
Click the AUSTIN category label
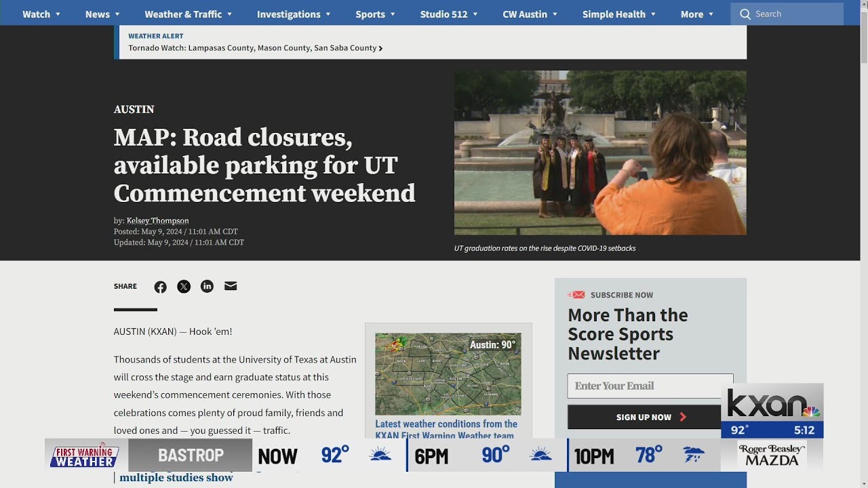pos(134,109)
